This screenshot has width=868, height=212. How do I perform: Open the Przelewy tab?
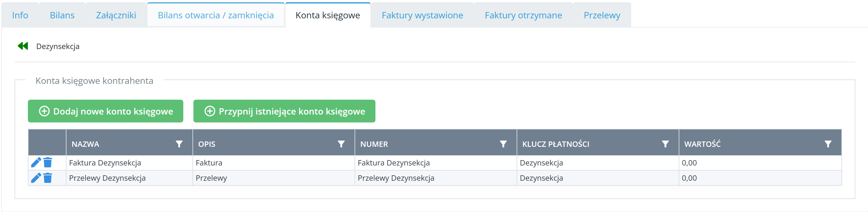point(602,15)
